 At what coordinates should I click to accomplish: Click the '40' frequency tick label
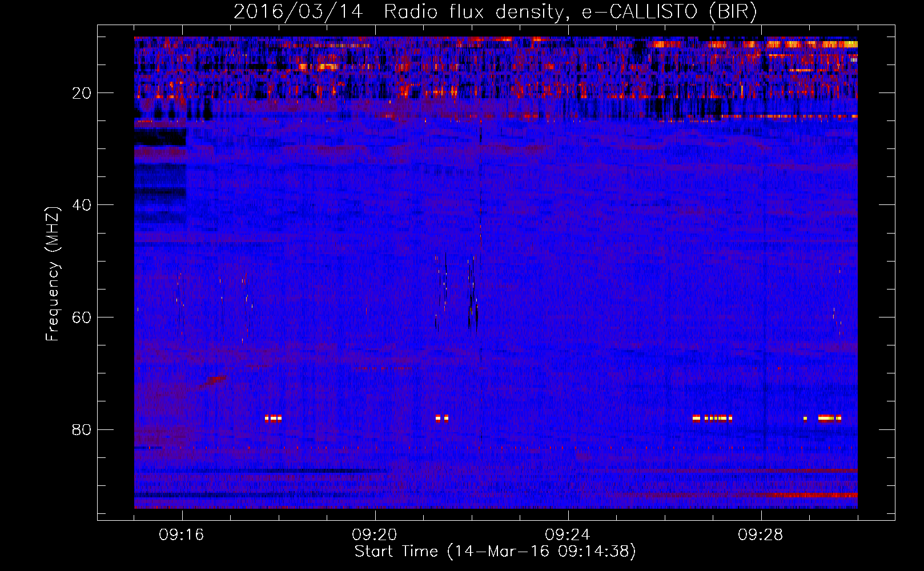coord(82,205)
